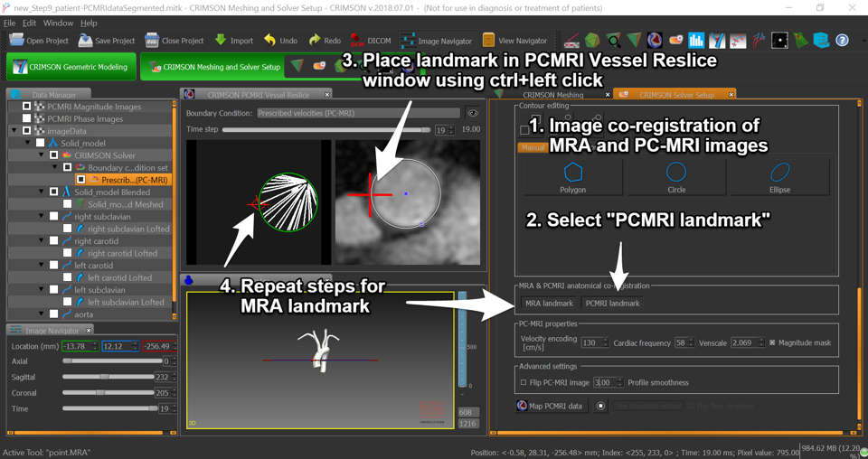This screenshot has height=459, width=868.
Task: Open the Window menu
Action: (x=58, y=23)
